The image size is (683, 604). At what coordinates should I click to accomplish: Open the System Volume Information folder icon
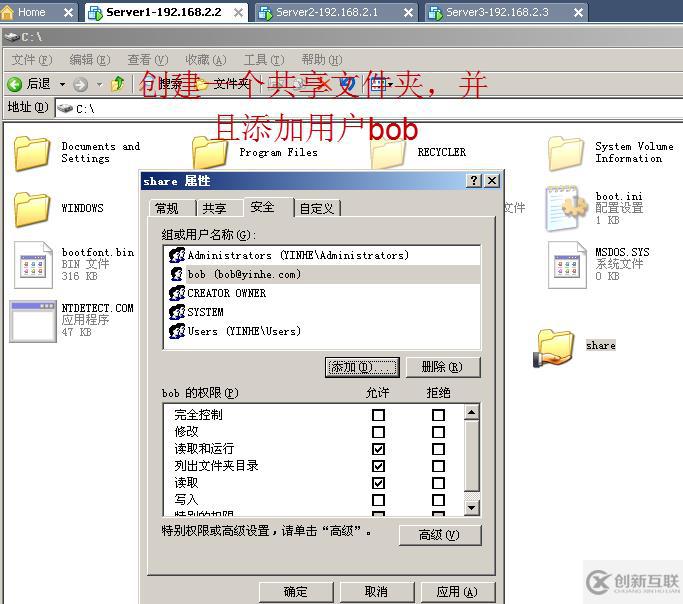pyautogui.click(x=565, y=153)
